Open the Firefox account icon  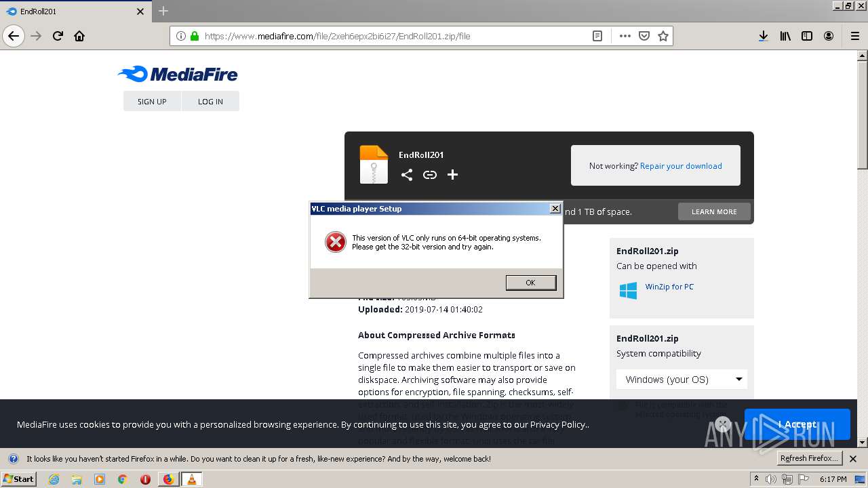(829, 36)
